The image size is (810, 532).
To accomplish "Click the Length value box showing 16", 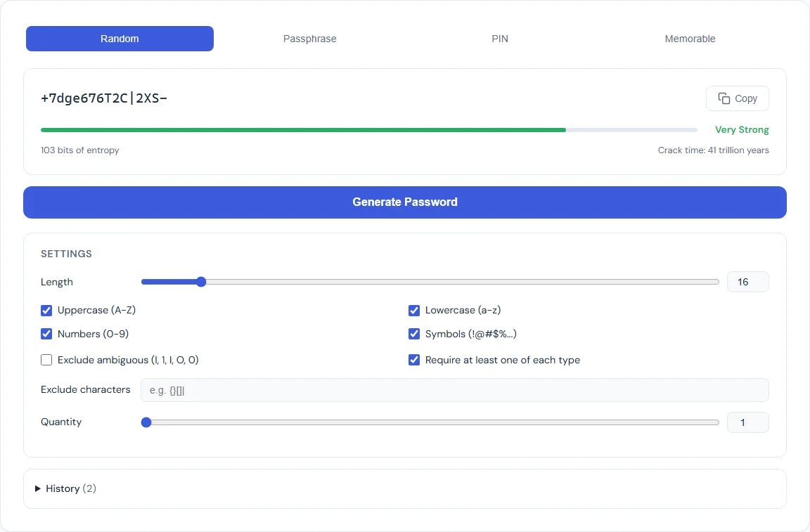I will (747, 281).
